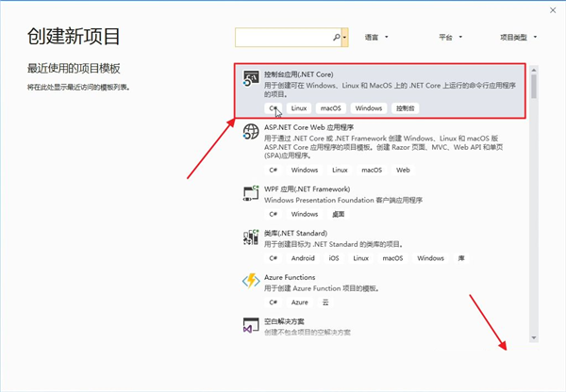Image resolution: width=566 pixels, height=392 pixels.
Task: Click the Windows tag under ASP.NET Core
Action: click(305, 170)
